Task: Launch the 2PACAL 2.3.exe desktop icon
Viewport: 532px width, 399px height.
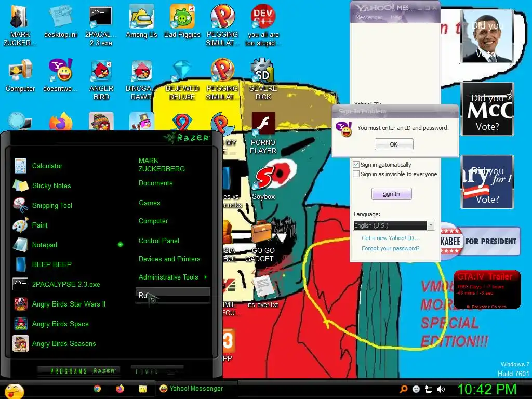Action: (x=101, y=25)
